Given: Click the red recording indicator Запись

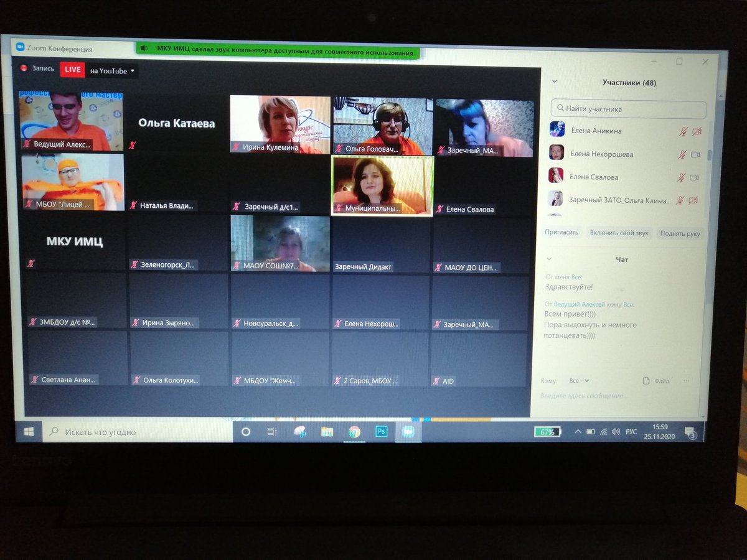Looking at the screenshot, I should click(x=39, y=68).
